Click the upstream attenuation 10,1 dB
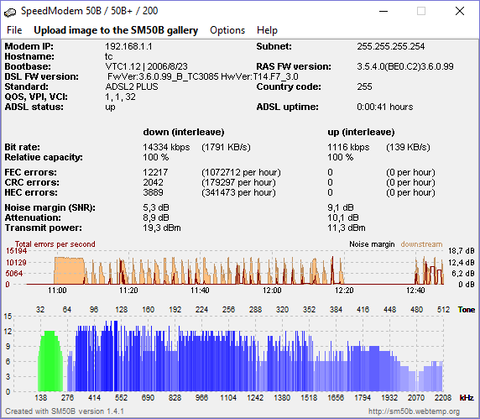The width and height of the screenshot is (480, 419). [x=343, y=218]
